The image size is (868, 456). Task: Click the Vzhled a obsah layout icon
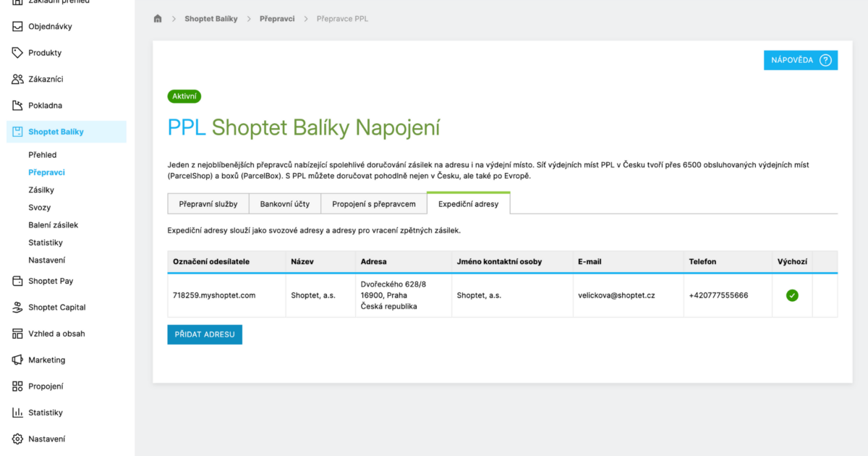coord(17,334)
